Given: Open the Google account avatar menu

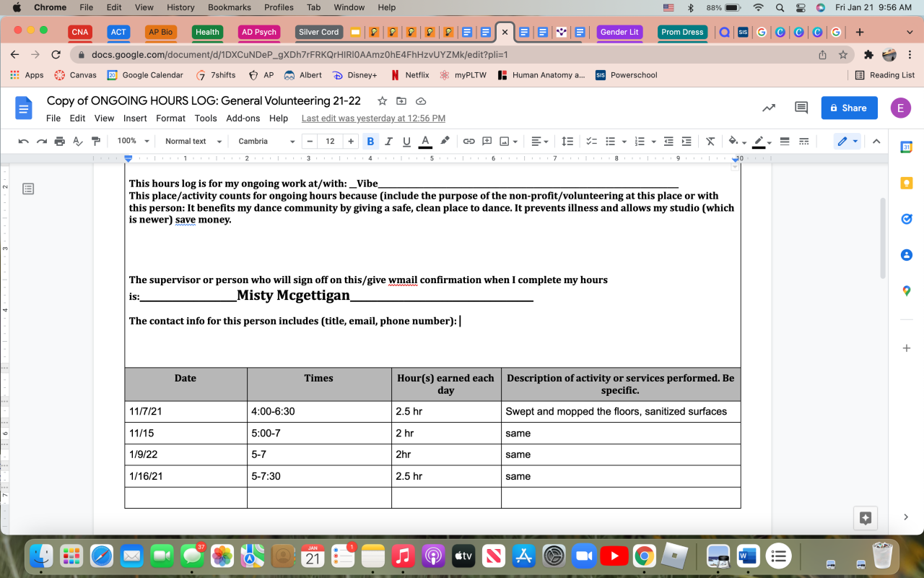Looking at the screenshot, I should pyautogui.click(x=900, y=108).
